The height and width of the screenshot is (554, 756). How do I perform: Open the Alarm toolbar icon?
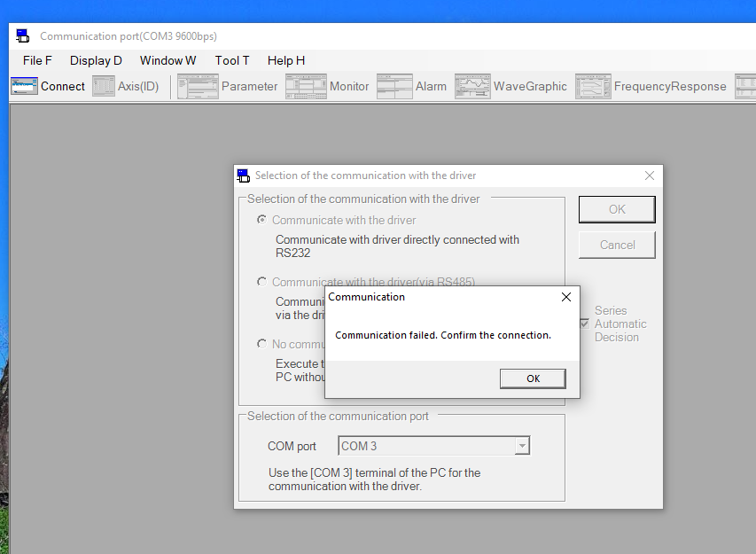(x=394, y=86)
